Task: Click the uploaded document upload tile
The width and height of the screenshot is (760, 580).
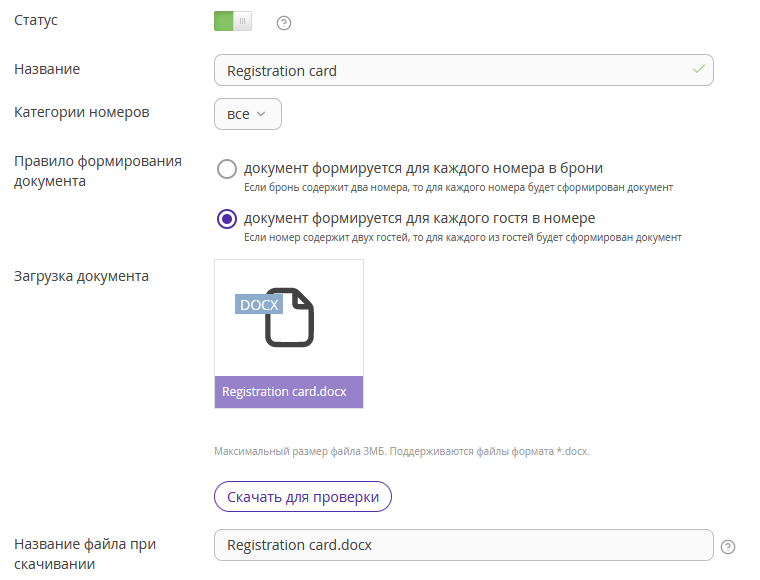Action: point(289,334)
